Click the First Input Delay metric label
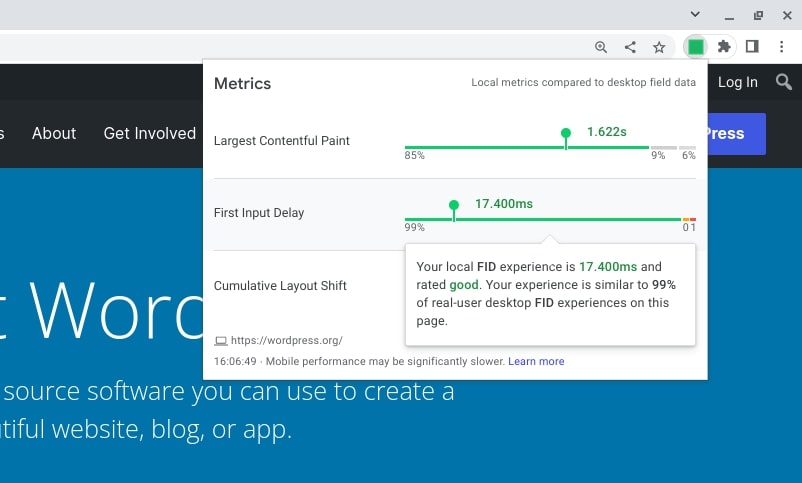 pos(259,213)
